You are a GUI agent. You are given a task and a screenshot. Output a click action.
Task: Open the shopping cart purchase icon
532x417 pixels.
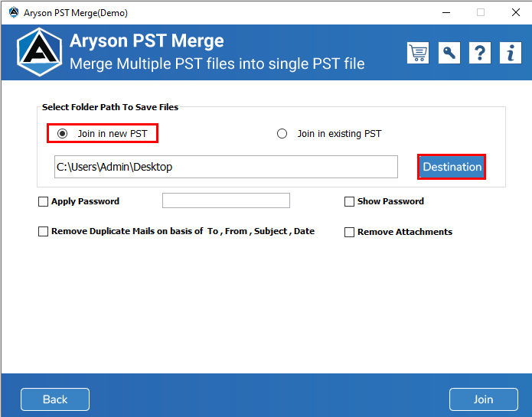point(418,53)
